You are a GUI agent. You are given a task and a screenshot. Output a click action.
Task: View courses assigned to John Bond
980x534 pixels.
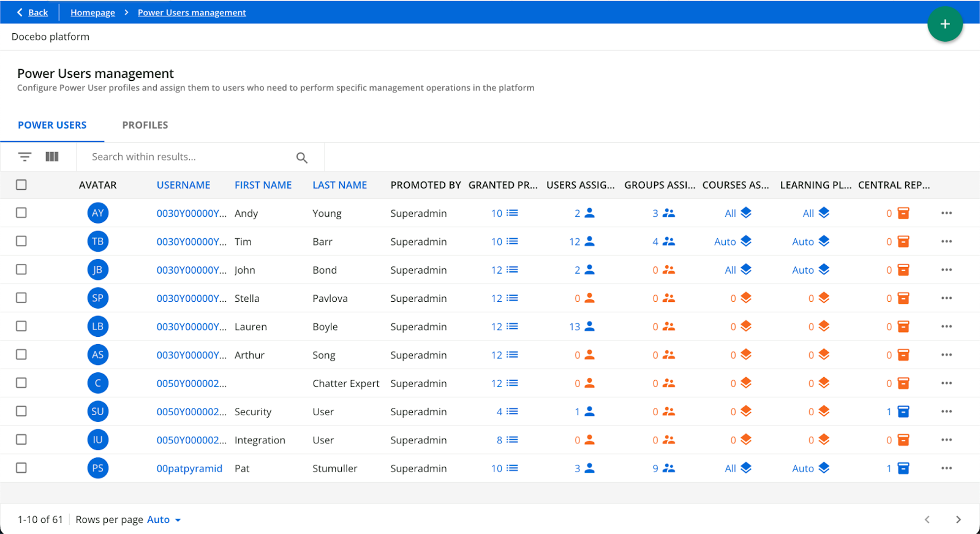(737, 270)
